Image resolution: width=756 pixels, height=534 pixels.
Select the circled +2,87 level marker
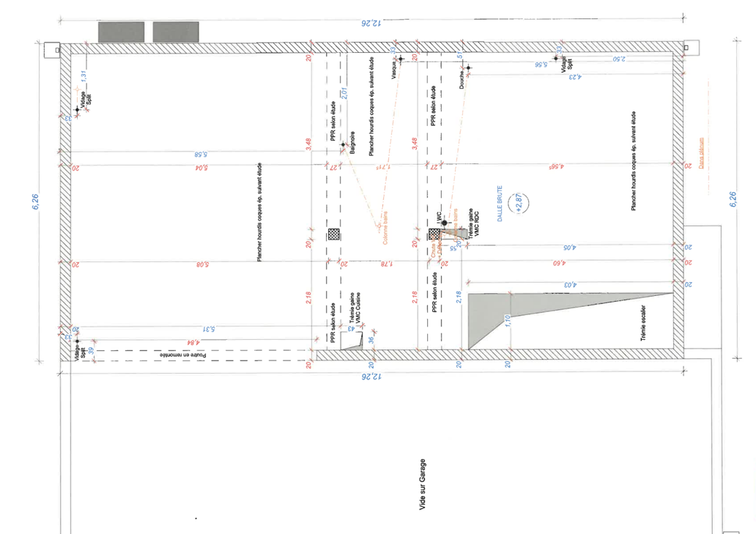coord(521,204)
